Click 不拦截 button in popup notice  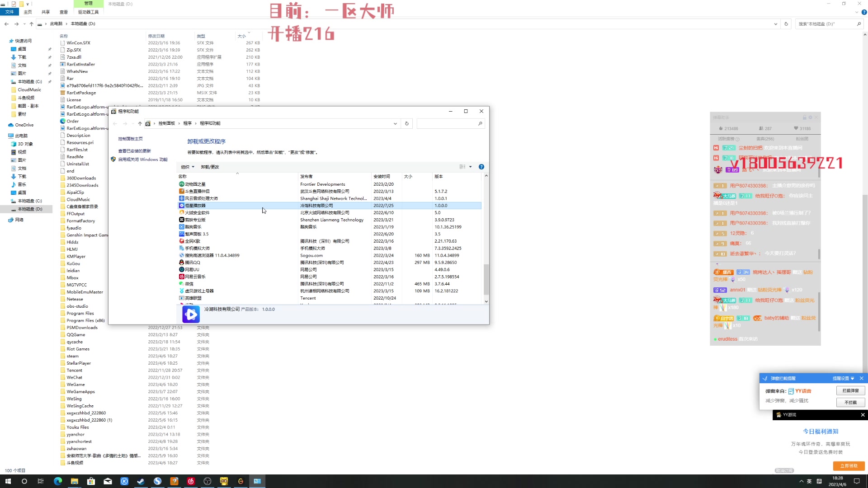(x=850, y=402)
